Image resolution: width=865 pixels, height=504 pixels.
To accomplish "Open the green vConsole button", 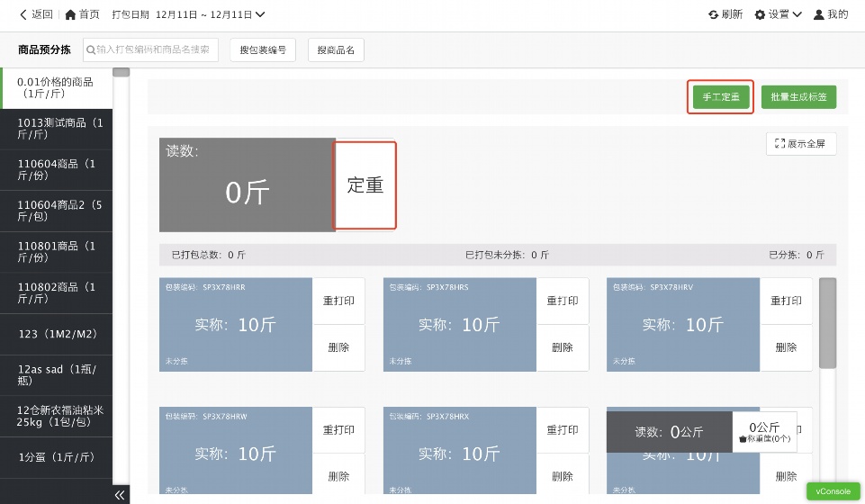I will tap(833, 491).
